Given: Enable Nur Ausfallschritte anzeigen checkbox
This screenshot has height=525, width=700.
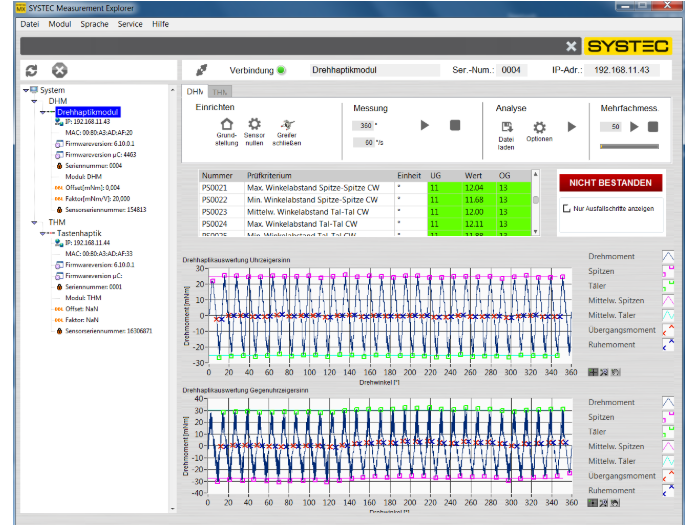Looking at the screenshot, I should pos(567,208).
